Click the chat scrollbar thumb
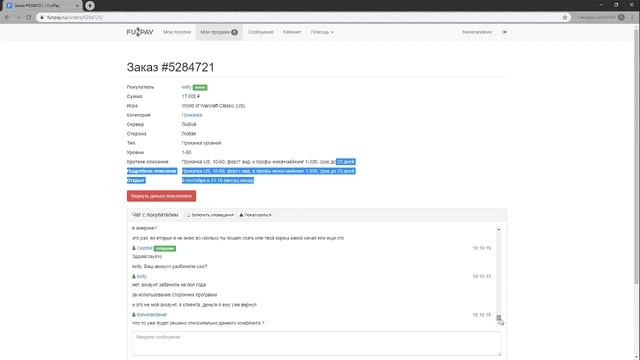 coord(499,318)
